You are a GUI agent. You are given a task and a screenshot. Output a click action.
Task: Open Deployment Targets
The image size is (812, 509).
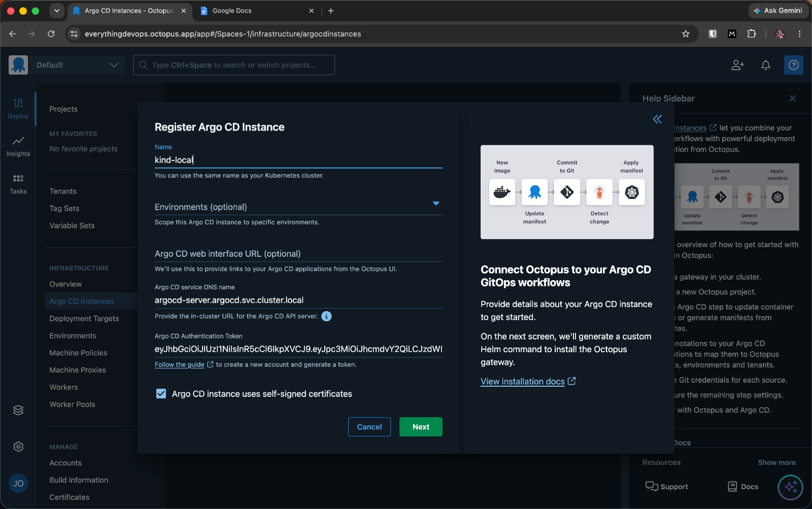[84, 319]
